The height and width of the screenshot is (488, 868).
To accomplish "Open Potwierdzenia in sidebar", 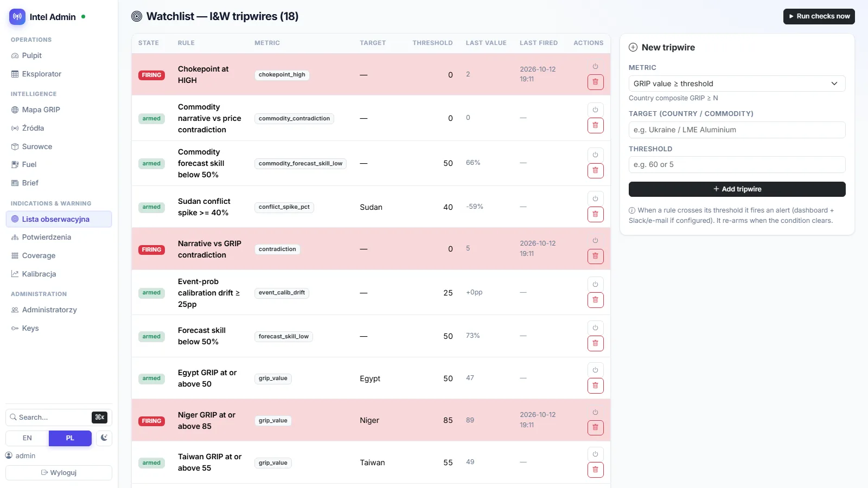I will (59, 237).
